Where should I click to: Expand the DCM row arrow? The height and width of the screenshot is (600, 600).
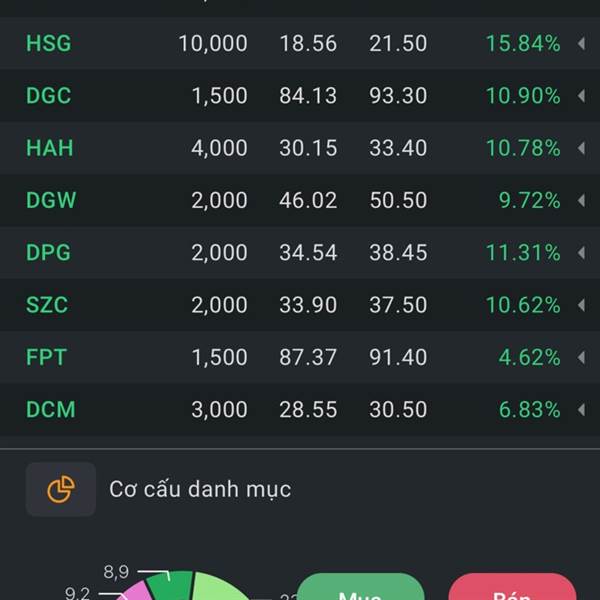point(581,410)
